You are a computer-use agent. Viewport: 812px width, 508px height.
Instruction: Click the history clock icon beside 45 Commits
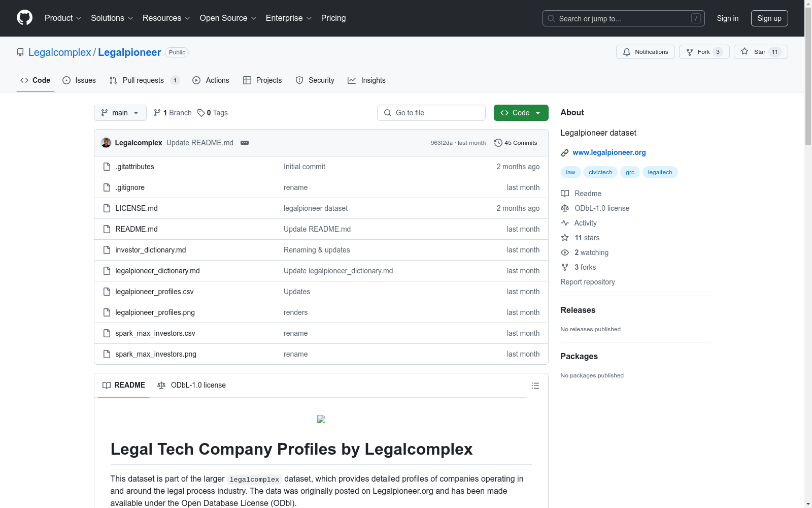tap(498, 143)
